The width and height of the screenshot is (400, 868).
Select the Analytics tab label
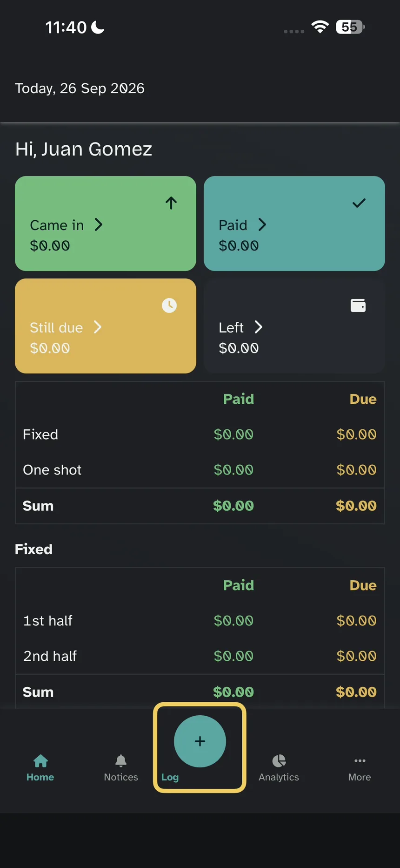[279, 777]
